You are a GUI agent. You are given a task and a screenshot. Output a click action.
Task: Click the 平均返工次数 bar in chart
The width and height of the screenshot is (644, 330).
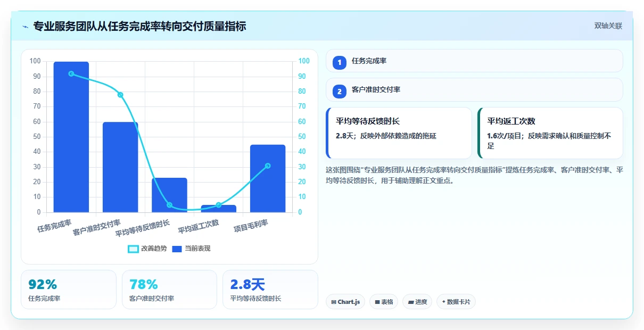(x=218, y=209)
